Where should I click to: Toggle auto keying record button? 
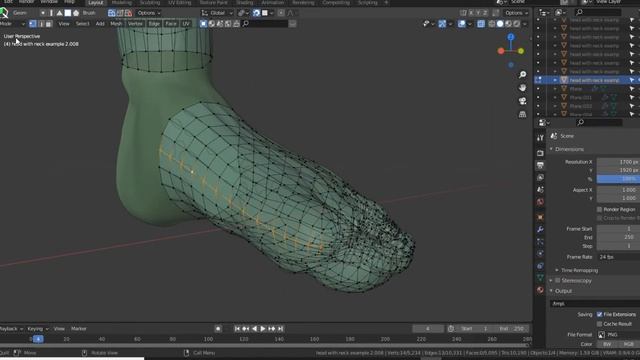tap(218, 329)
